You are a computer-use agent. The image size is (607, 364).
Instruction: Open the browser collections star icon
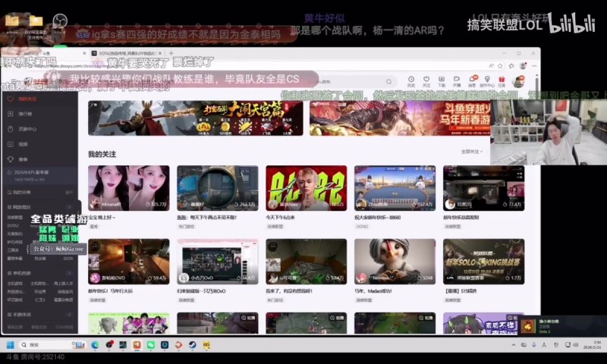point(511,66)
